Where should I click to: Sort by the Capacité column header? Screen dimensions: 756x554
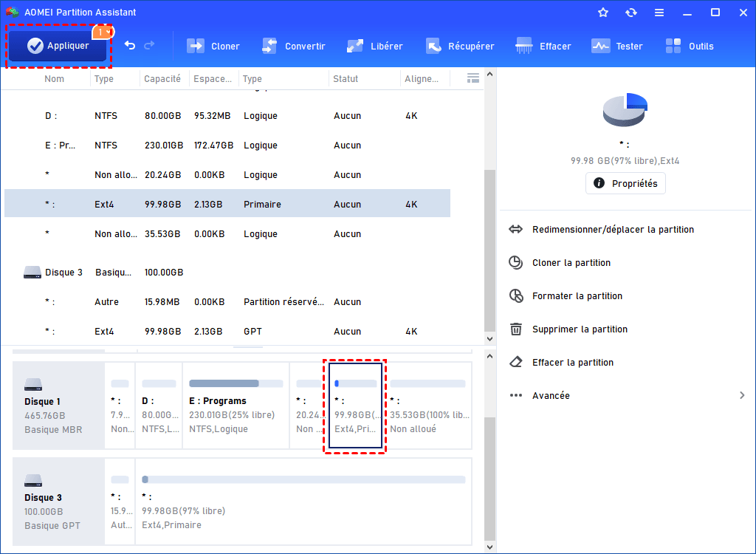pos(162,78)
